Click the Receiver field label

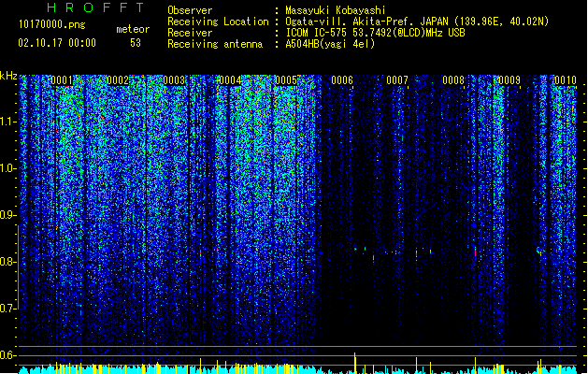point(190,33)
